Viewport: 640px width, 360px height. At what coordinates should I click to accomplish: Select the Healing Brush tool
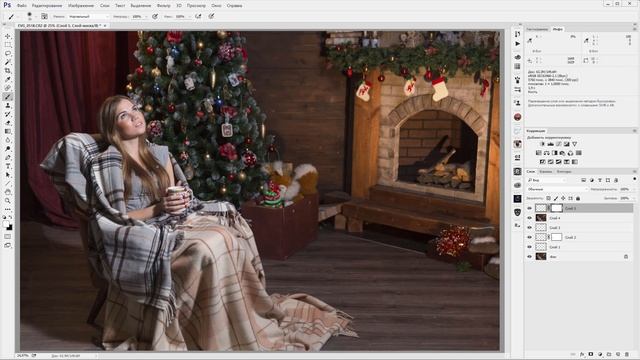[8, 88]
